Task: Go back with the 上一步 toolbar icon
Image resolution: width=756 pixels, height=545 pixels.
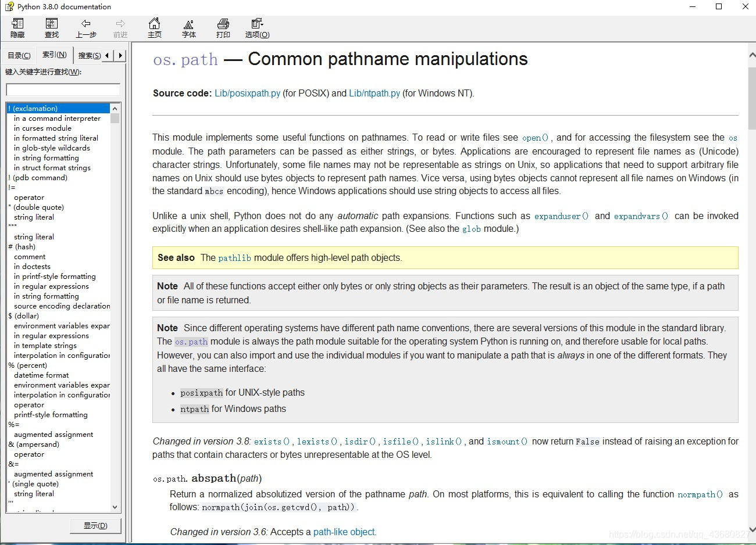Action: pos(86,28)
